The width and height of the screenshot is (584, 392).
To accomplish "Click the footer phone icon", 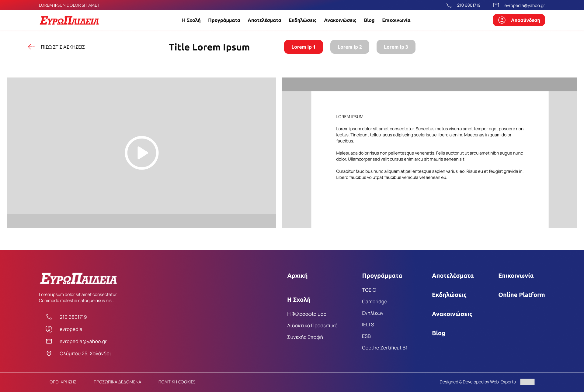I will pyautogui.click(x=49, y=317).
